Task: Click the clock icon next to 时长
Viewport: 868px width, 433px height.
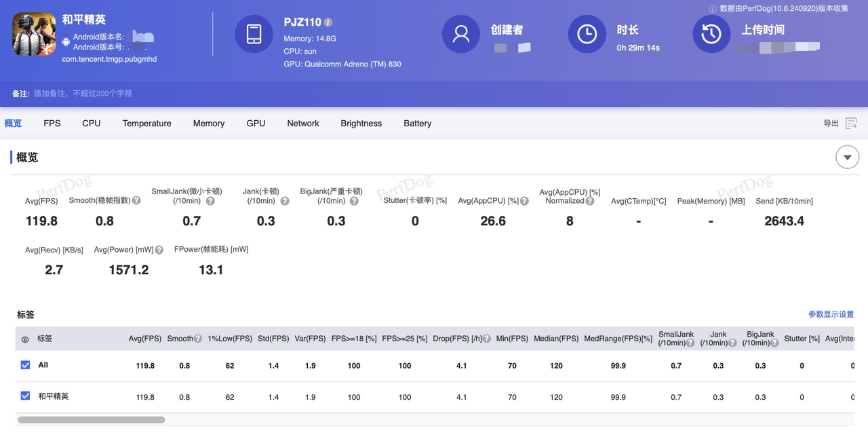Action: (x=587, y=33)
